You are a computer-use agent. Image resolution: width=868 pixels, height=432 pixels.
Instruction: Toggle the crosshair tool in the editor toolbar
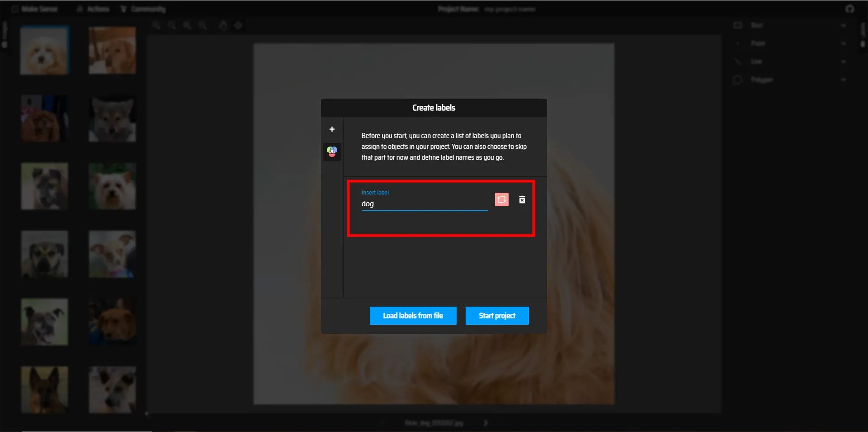coord(238,25)
